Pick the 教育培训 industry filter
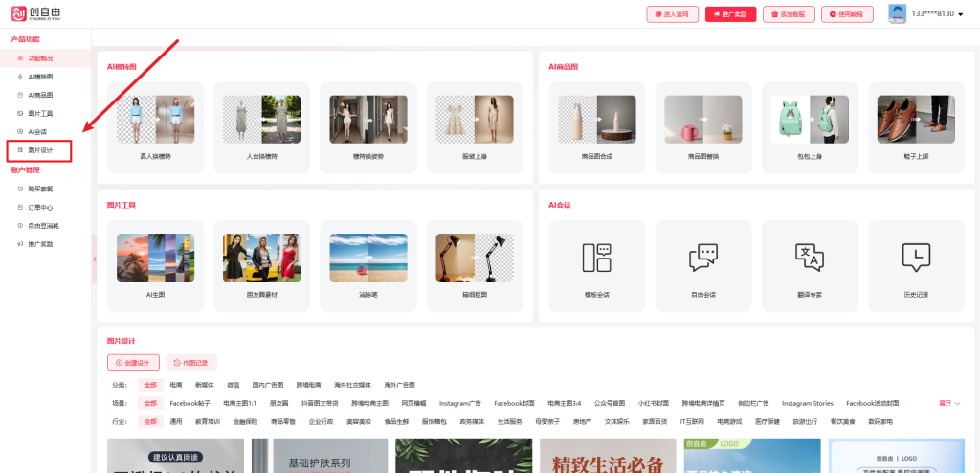Image resolution: width=980 pixels, height=473 pixels. 208,421
